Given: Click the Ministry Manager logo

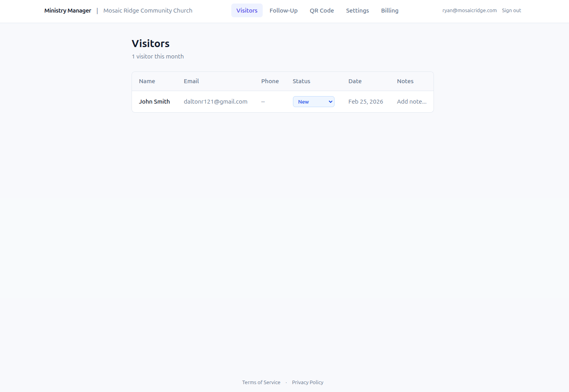Looking at the screenshot, I should 68,10.
